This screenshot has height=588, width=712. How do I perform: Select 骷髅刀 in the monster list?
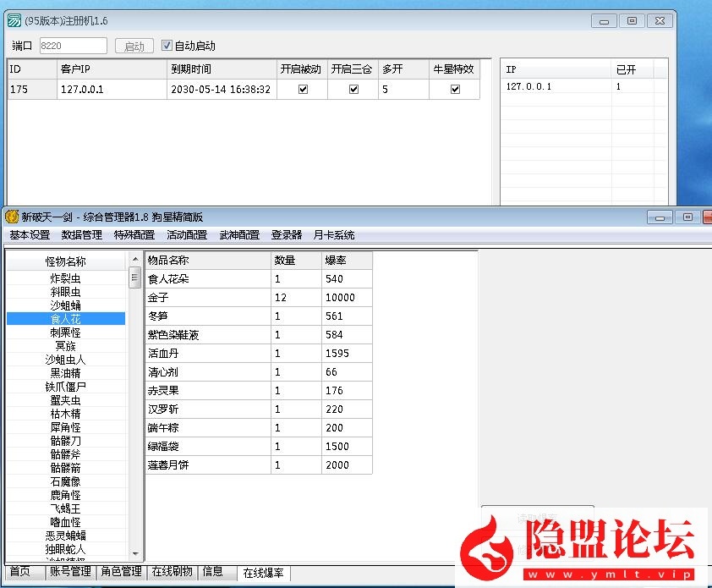[65, 442]
